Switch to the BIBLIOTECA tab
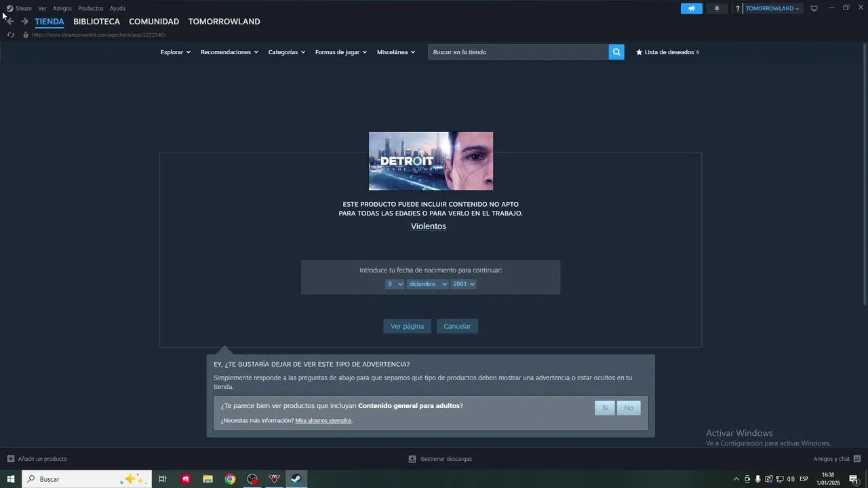The width and height of the screenshot is (868, 488). click(96, 22)
